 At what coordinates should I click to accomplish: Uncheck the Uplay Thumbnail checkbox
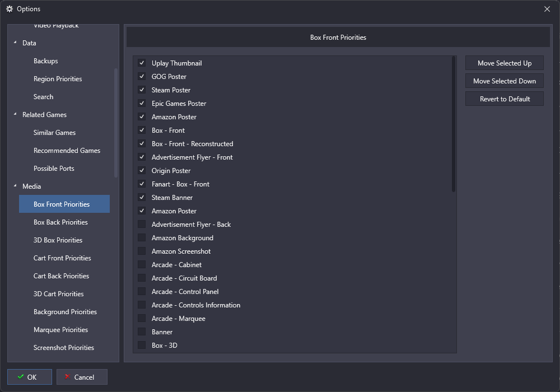coord(142,63)
